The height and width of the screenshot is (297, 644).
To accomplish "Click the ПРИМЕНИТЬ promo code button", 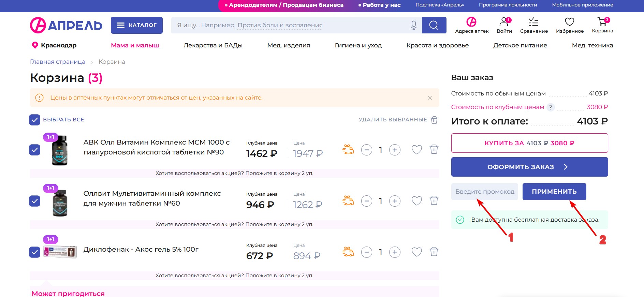I will point(554,192).
